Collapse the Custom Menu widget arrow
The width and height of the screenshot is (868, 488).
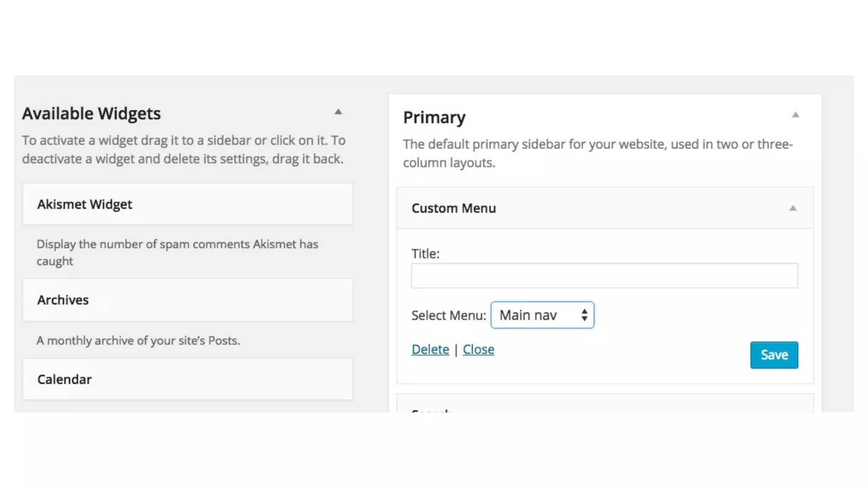click(x=792, y=208)
